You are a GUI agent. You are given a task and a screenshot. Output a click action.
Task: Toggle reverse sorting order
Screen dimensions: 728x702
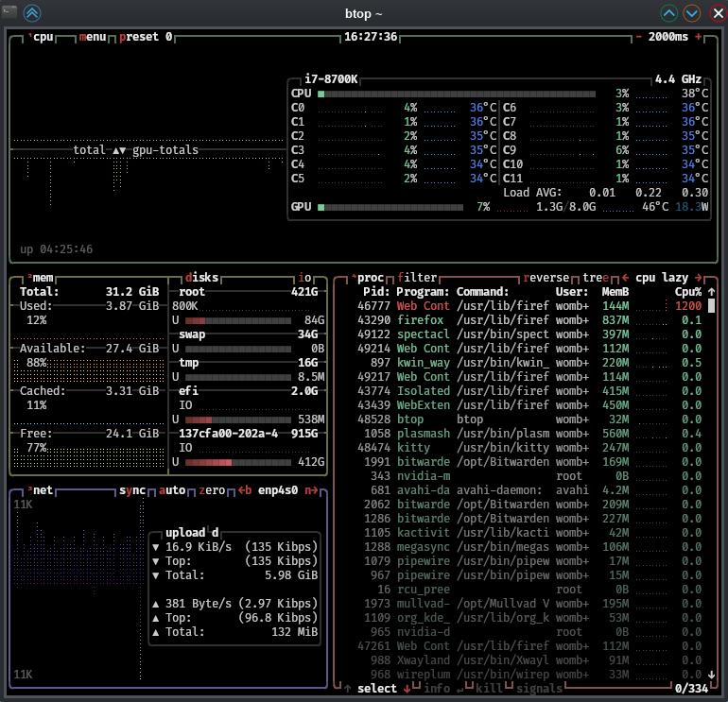546,278
